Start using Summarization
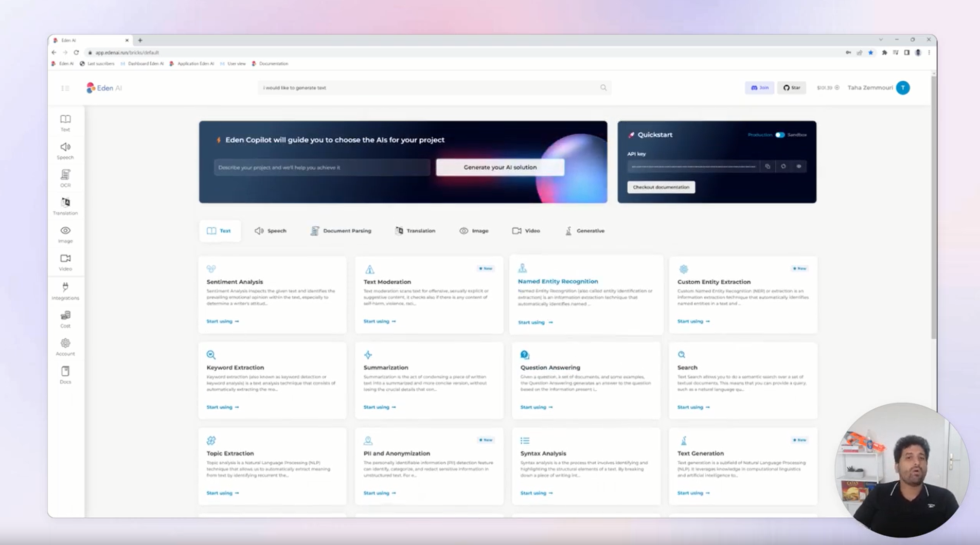The image size is (980, 545). tap(380, 407)
